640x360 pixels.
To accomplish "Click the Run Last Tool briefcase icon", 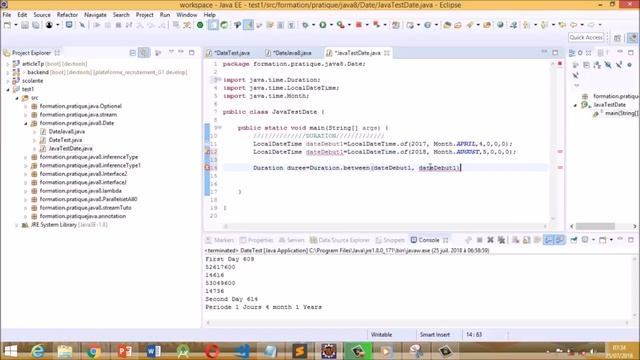I will [x=340, y=25].
